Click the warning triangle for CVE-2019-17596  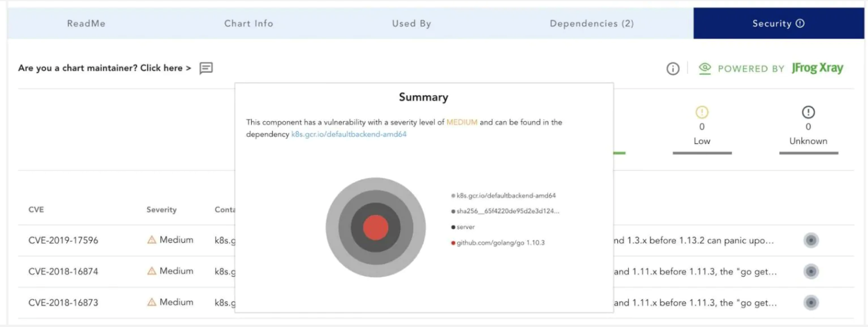[x=152, y=240]
